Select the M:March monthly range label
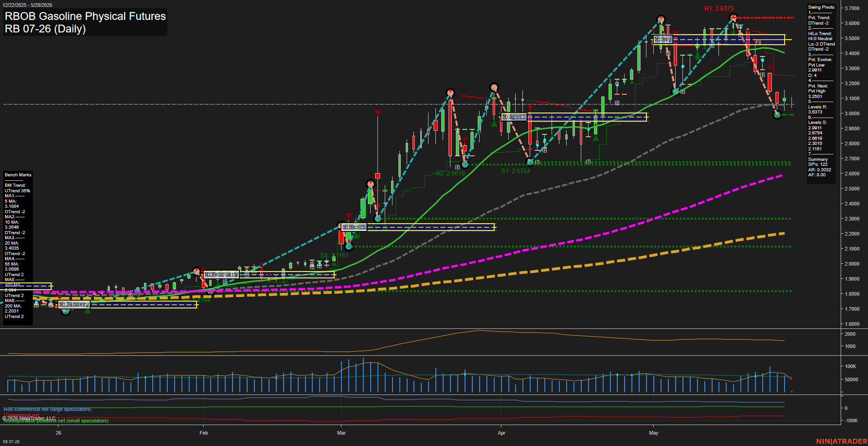 (354, 227)
